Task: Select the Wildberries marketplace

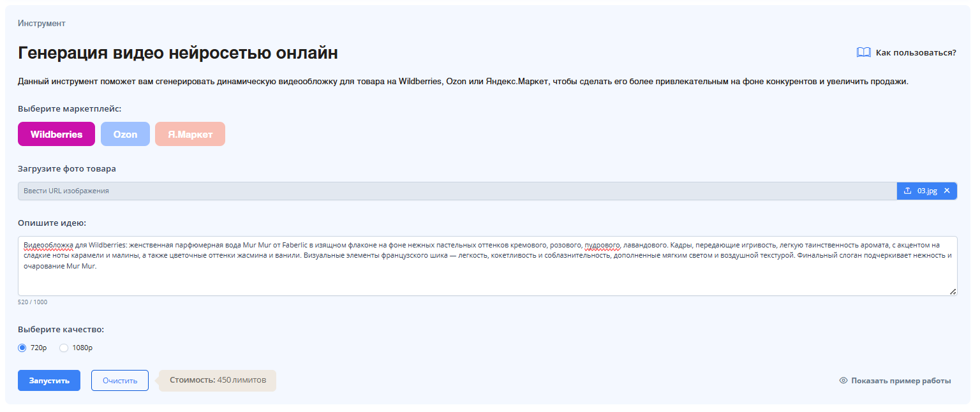Action: pos(56,134)
